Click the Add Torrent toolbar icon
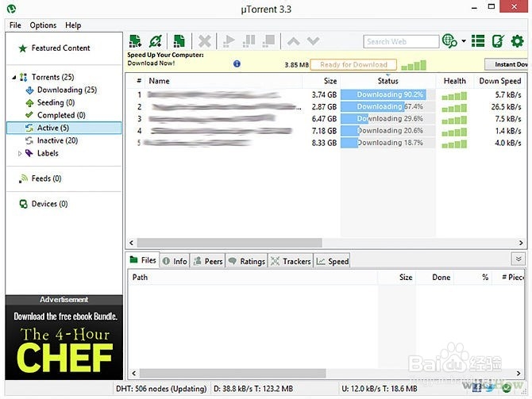This screenshot has height=399, width=532. pyautogui.click(x=135, y=41)
